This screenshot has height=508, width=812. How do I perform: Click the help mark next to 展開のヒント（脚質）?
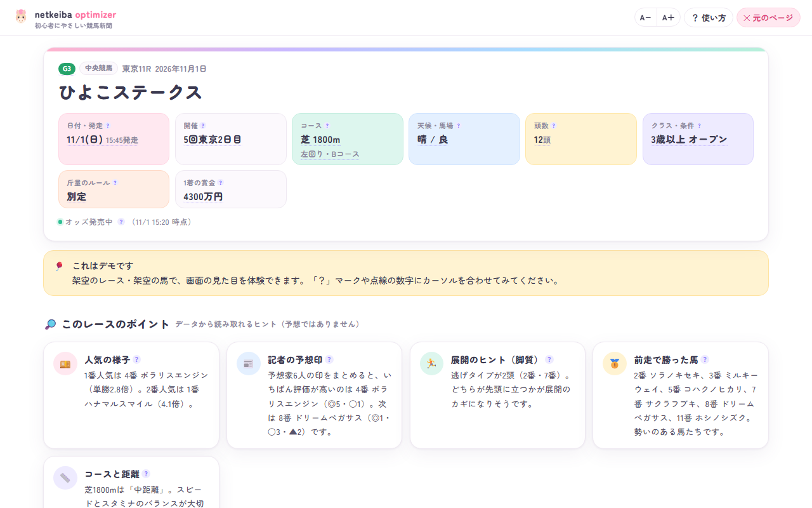pos(549,359)
